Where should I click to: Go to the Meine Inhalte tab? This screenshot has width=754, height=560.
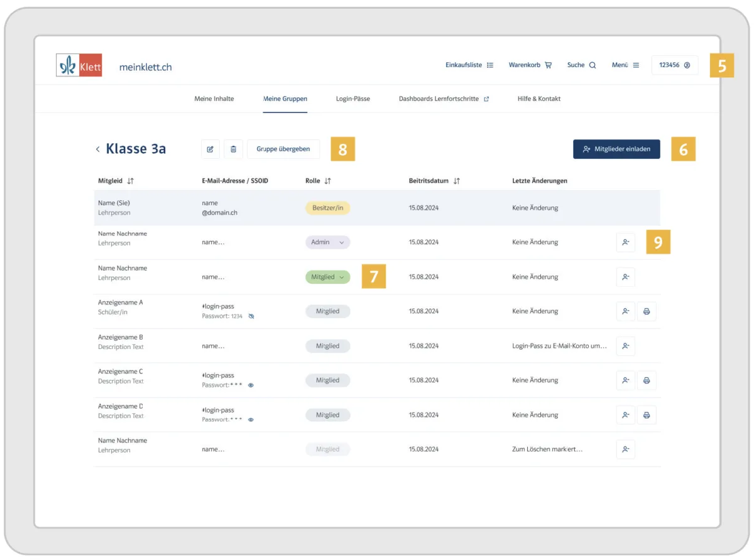pos(214,99)
